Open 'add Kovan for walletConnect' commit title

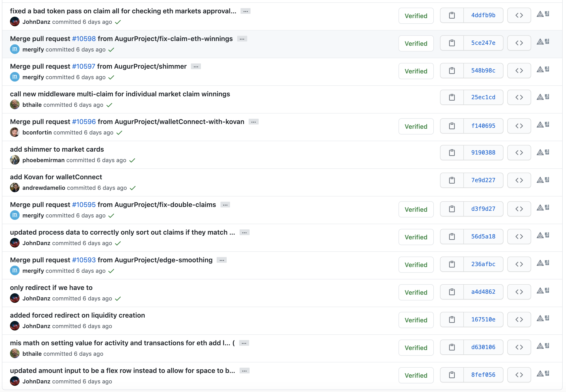pyautogui.click(x=56, y=177)
